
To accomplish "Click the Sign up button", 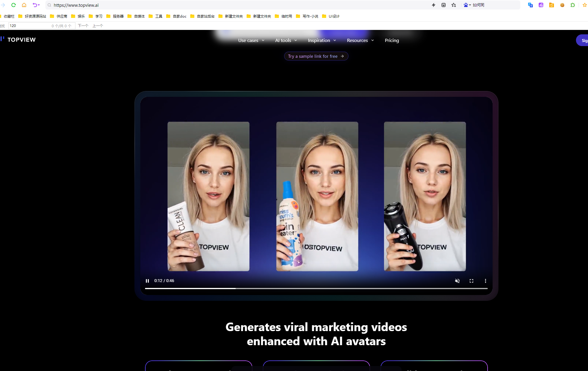I will pyautogui.click(x=583, y=41).
